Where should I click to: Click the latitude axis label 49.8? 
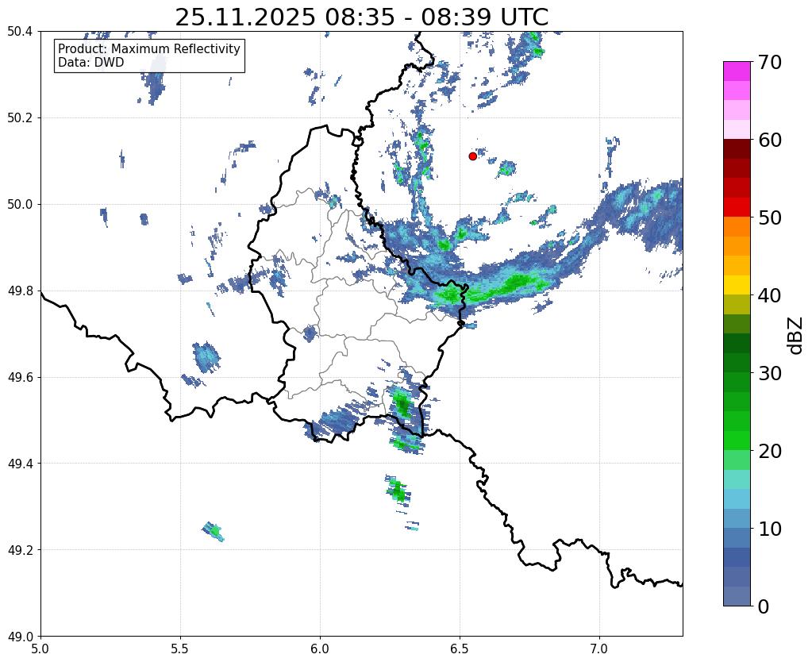tap(20, 291)
